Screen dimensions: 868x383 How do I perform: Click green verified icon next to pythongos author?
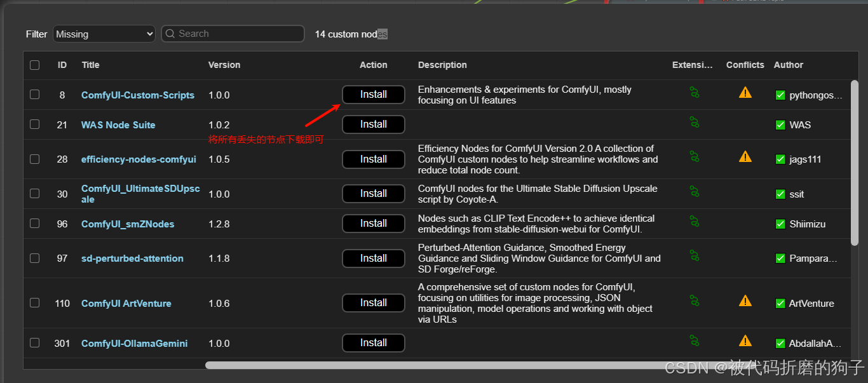click(x=780, y=95)
